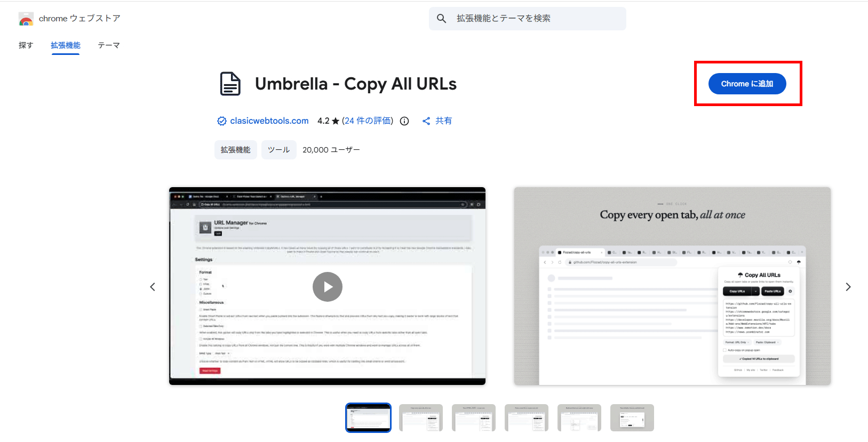Viewport: 868px width, 442px height.
Task: Open the 探す tab
Action: (26, 45)
